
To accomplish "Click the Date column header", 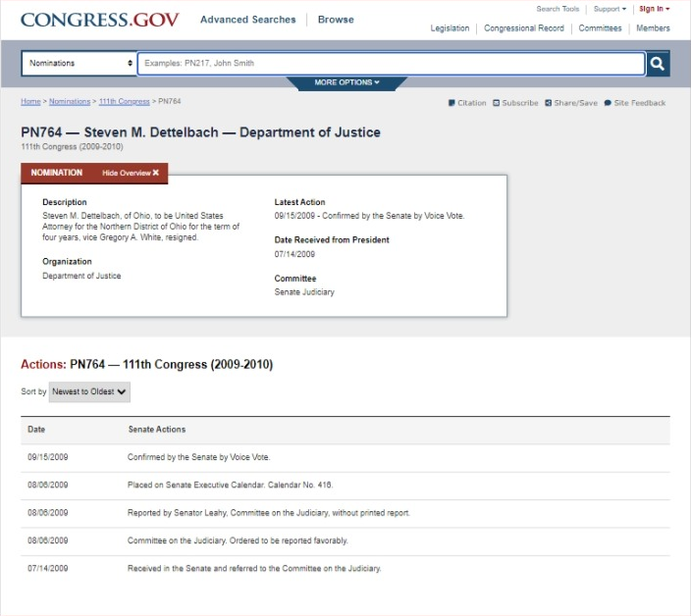I will (36, 430).
